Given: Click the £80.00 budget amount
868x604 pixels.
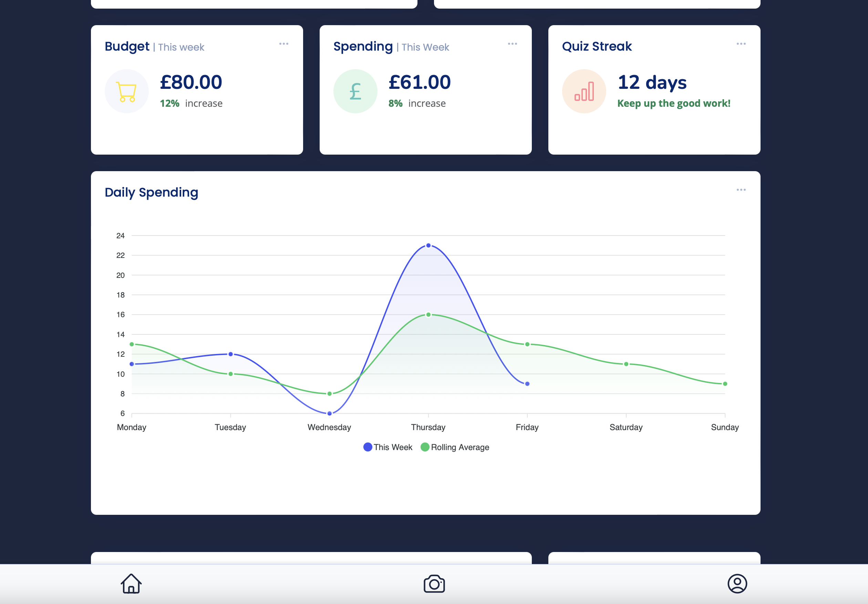Looking at the screenshot, I should click(x=191, y=82).
